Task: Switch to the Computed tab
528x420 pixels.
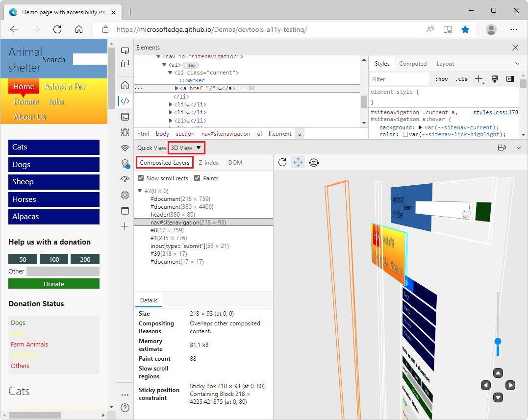Action: (x=413, y=63)
